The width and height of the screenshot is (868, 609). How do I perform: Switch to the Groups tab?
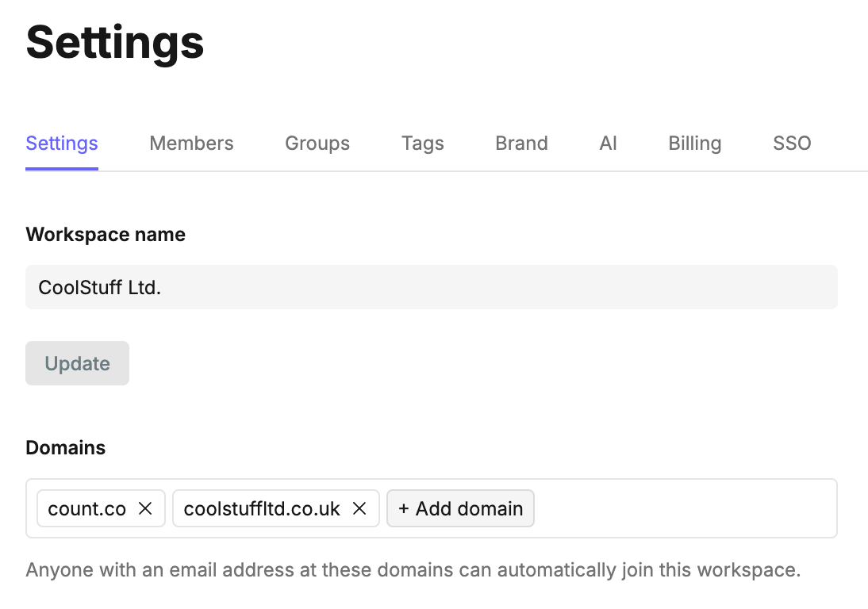coord(317,144)
